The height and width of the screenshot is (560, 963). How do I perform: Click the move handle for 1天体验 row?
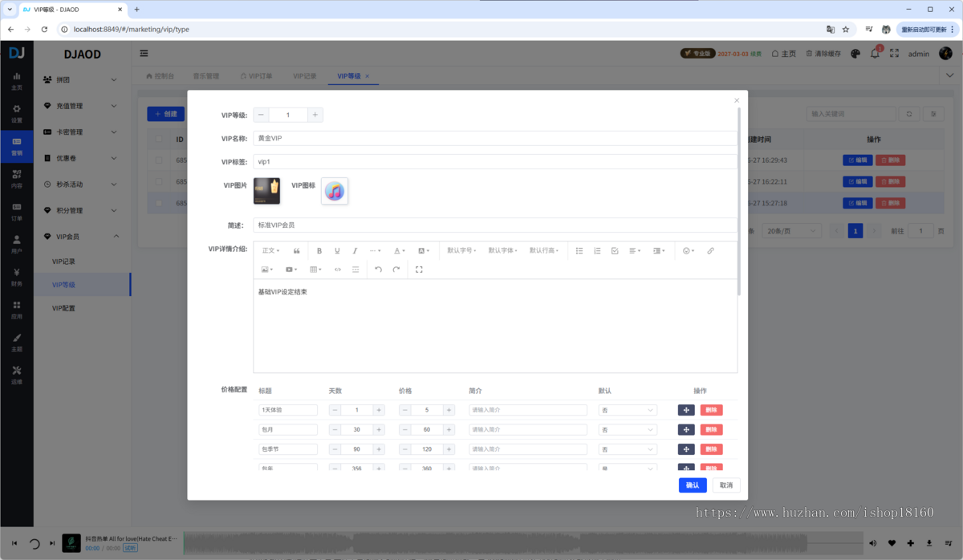[686, 410]
